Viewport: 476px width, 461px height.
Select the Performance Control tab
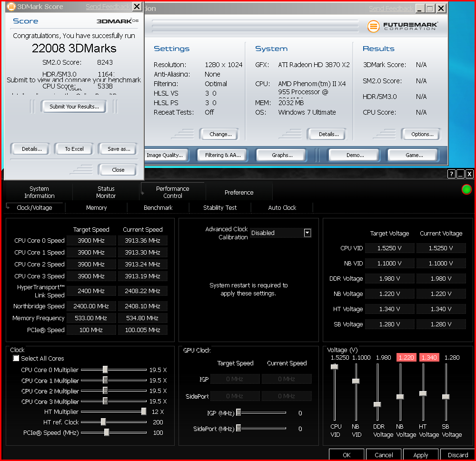click(172, 192)
